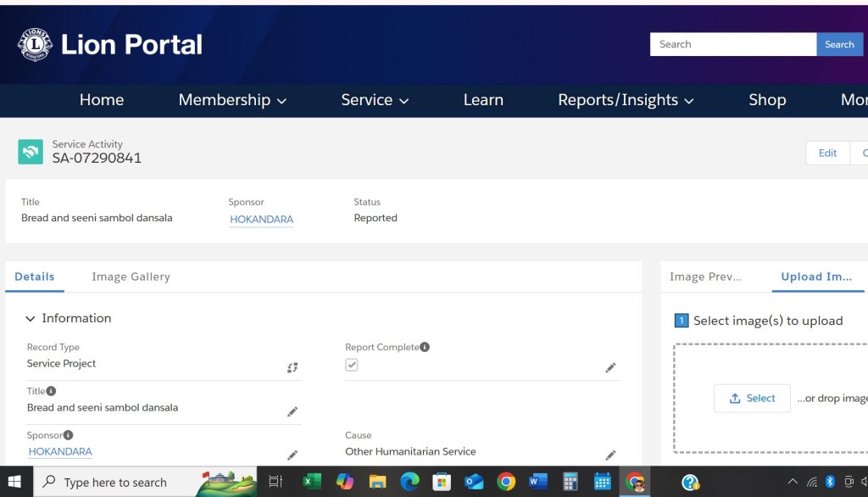Show hidden system tray icons
This screenshot has width=868, height=497.
click(793, 482)
